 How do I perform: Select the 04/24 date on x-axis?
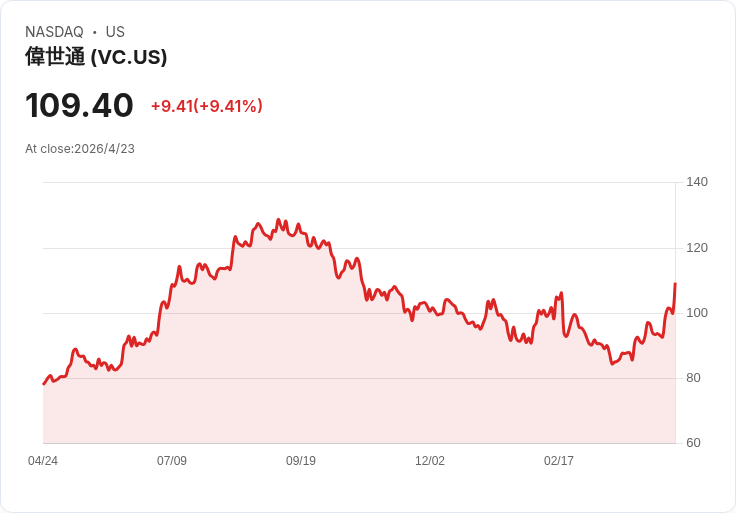tap(43, 461)
